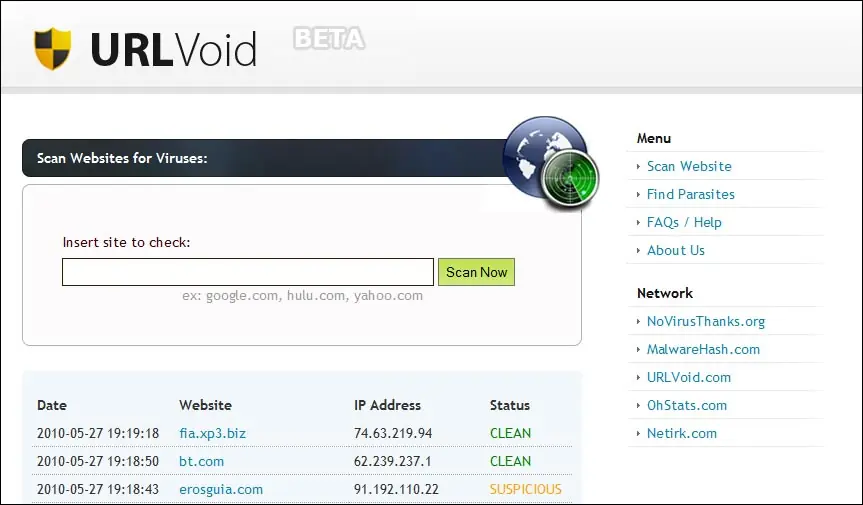This screenshot has width=863, height=505.
Task: Click the globe radar scan icon
Action: pos(551,163)
